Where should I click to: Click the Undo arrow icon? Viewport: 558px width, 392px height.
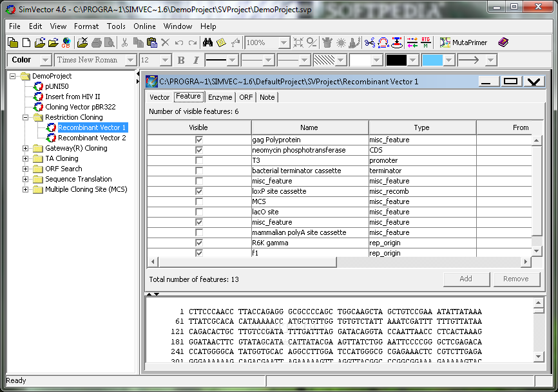179,43
